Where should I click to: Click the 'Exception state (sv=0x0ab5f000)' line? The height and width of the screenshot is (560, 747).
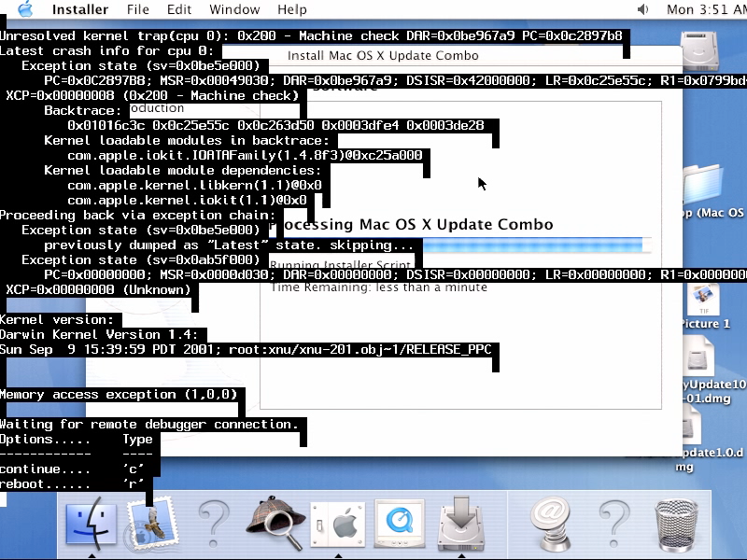click(x=141, y=260)
